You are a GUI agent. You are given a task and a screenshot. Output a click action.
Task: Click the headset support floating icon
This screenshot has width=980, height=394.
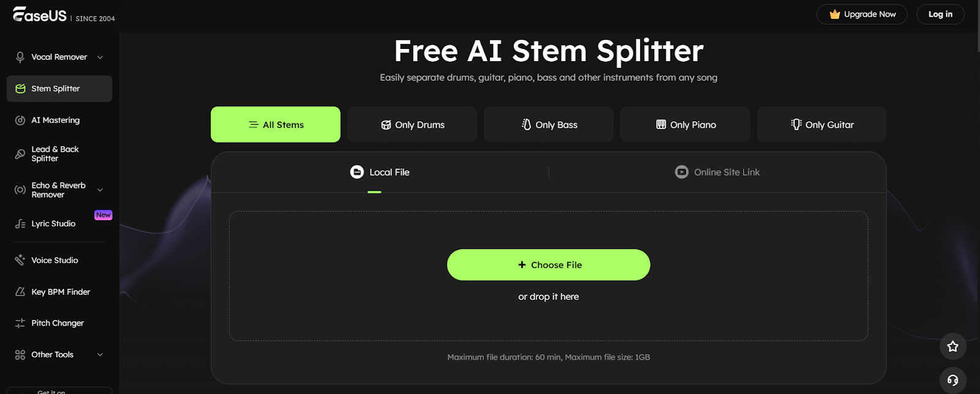click(x=952, y=380)
